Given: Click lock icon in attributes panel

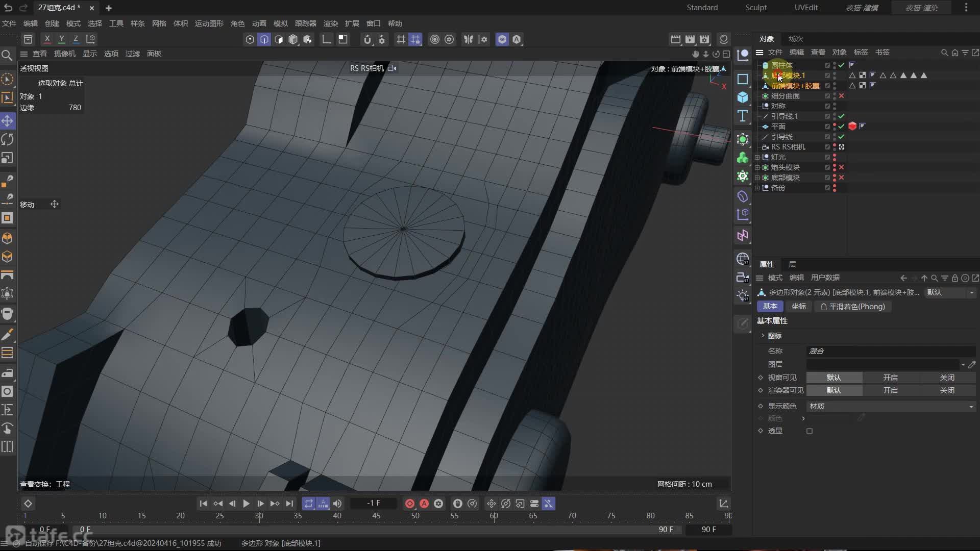Looking at the screenshot, I should [x=954, y=278].
